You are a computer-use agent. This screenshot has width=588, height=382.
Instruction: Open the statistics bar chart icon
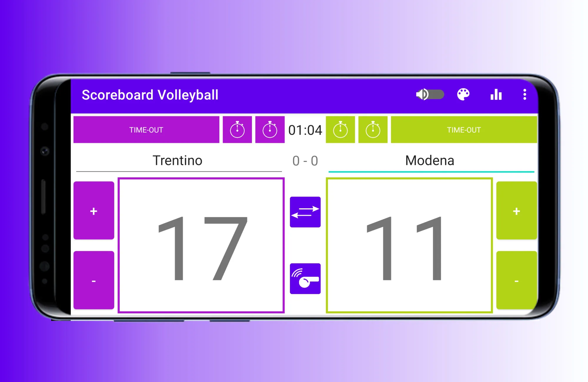click(x=496, y=95)
